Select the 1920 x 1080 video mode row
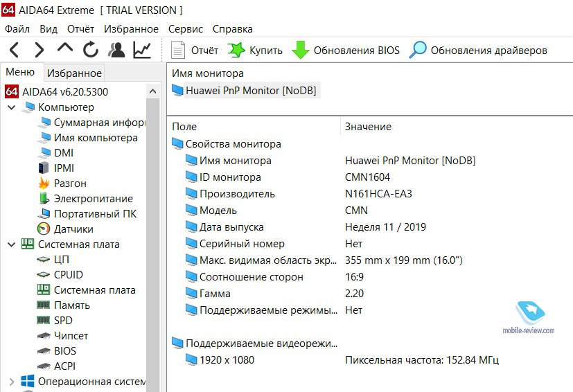 coord(220,360)
